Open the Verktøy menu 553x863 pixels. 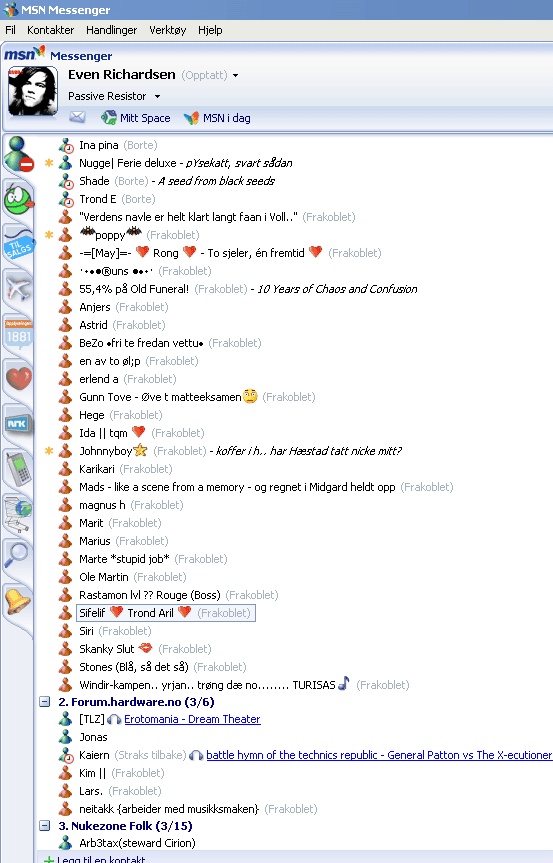point(168,30)
